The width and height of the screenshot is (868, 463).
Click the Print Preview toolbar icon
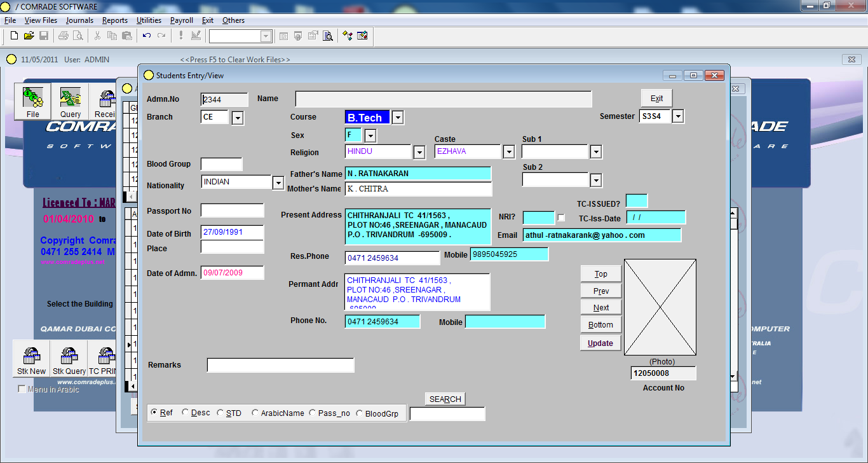(78, 36)
